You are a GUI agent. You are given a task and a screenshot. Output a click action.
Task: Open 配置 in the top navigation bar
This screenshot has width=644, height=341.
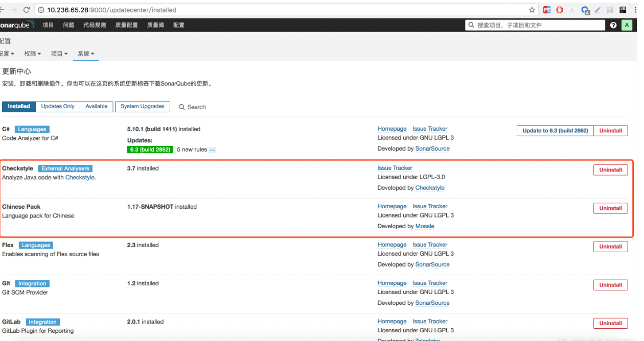[179, 25]
